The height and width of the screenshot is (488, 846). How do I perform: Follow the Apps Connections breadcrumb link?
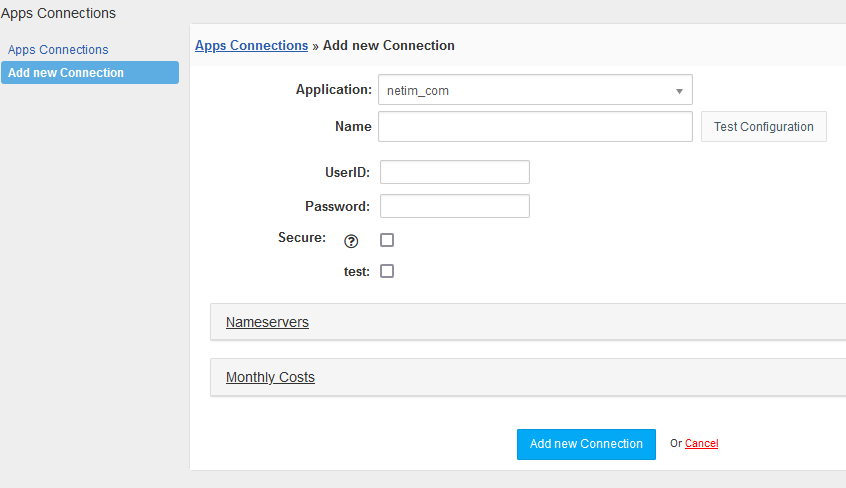[x=251, y=45]
